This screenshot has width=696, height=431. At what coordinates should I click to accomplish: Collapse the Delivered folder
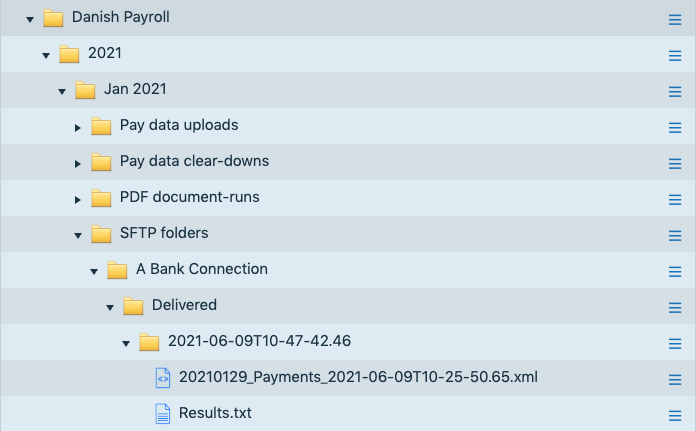(110, 306)
